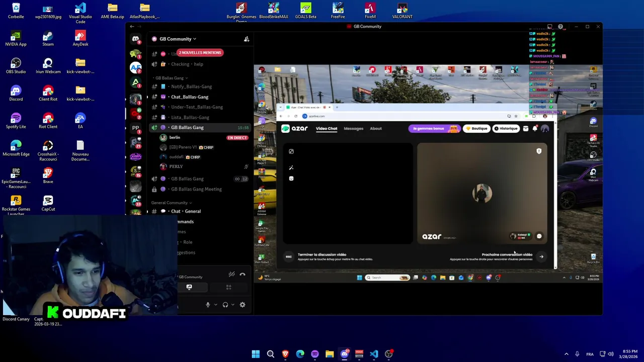Select Nouveau Document file on desktop
Image resolution: width=644 pixels, height=362 pixels.
80,150
